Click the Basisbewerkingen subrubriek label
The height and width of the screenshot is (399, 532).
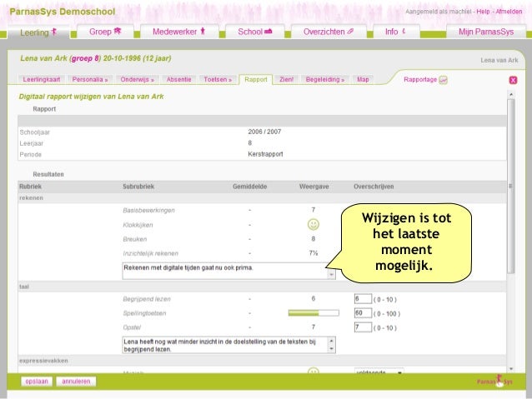(148, 211)
